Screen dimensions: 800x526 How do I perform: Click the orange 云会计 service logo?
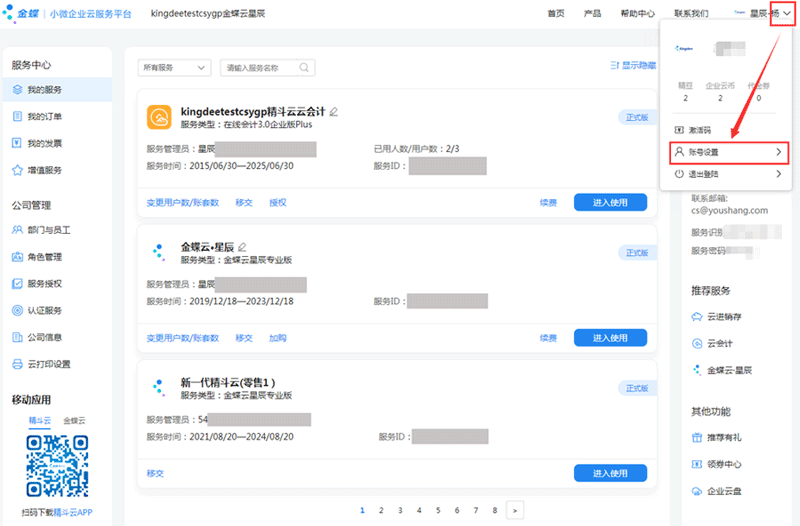point(159,117)
